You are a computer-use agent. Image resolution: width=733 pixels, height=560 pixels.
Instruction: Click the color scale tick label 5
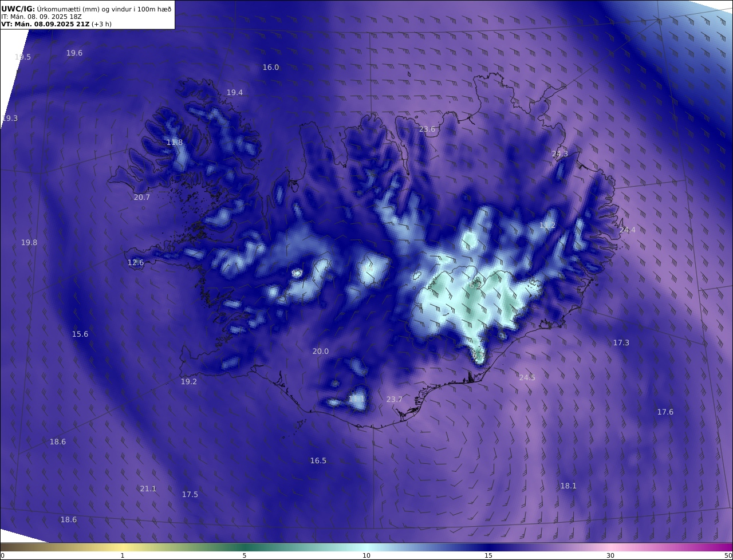point(245,555)
